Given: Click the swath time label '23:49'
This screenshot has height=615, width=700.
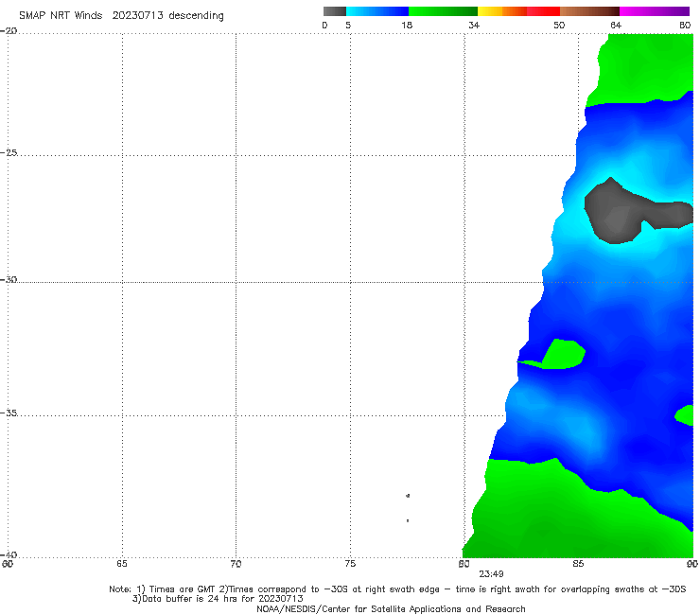Looking at the screenshot, I should pos(492,574).
